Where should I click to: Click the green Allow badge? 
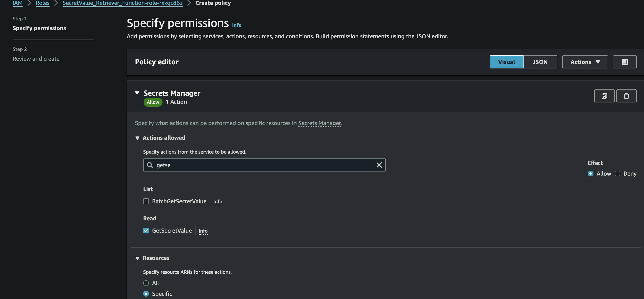[153, 102]
